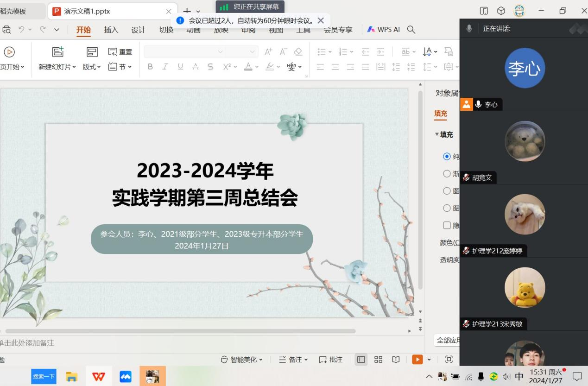This screenshot has width=588, height=386.
Task: Click the WPS AI button
Action: tap(384, 29)
